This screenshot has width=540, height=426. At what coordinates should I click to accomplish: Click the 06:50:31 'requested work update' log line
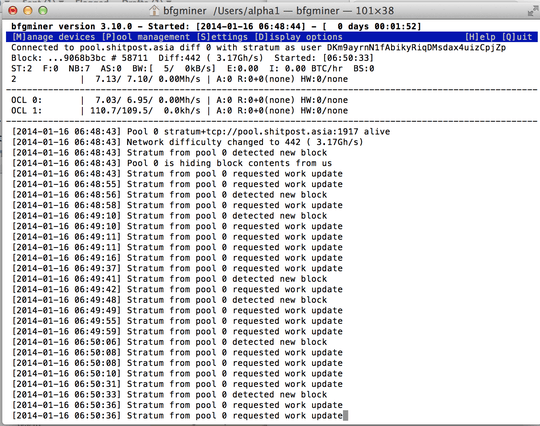pyautogui.click(x=177, y=384)
